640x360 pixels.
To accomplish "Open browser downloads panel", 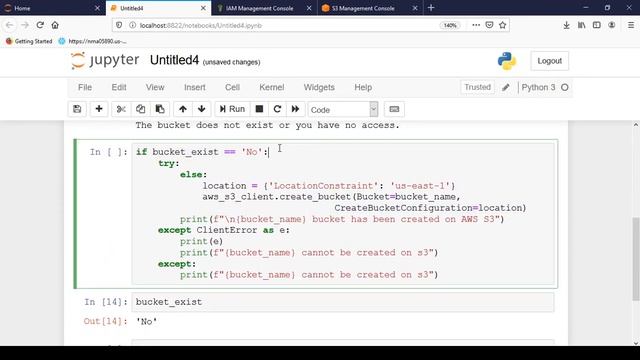I will (567, 25).
